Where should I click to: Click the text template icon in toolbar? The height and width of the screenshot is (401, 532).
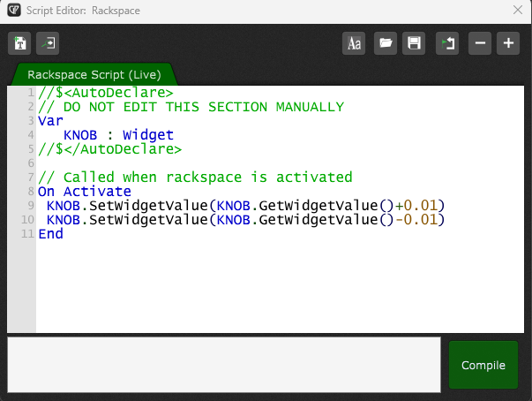tap(19, 42)
